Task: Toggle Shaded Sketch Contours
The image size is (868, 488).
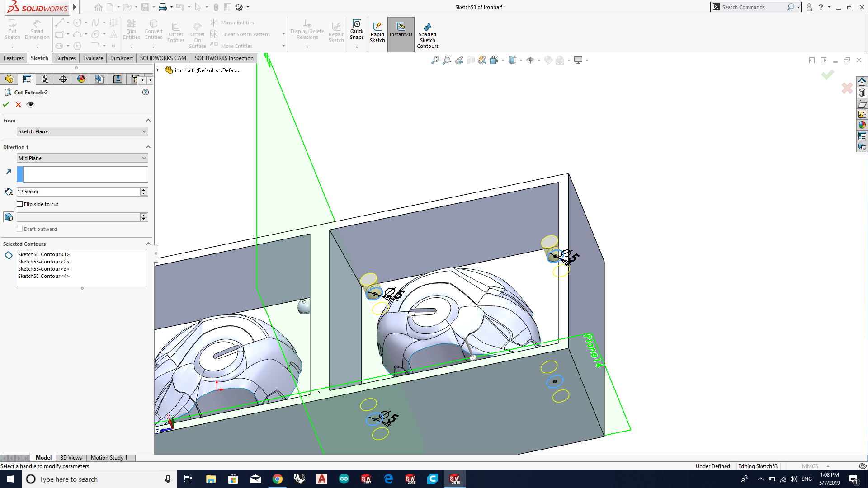Action: click(427, 35)
